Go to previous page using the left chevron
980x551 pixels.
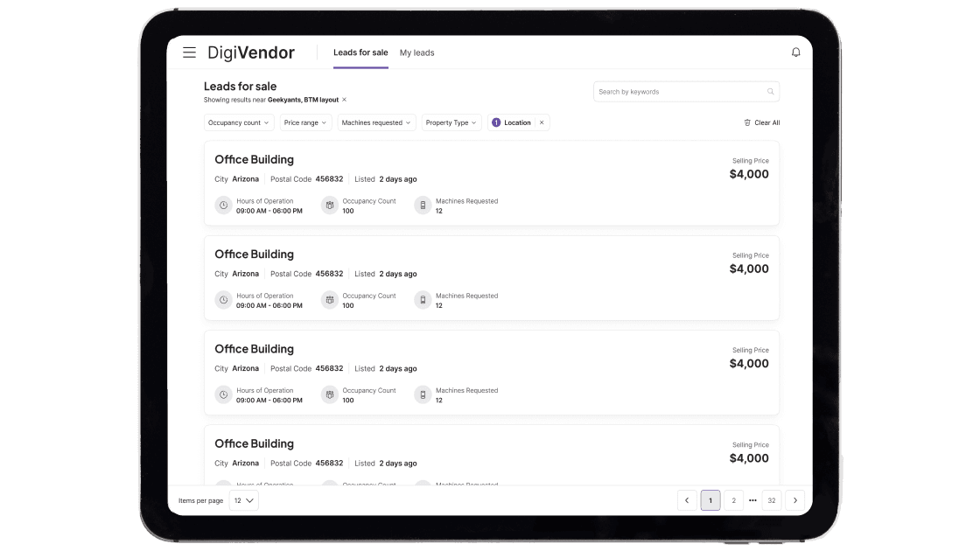[687, 500]
